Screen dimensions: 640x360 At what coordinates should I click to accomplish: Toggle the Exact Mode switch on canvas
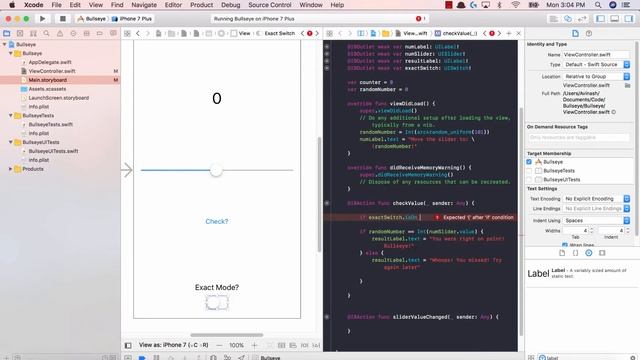(217, 302)
